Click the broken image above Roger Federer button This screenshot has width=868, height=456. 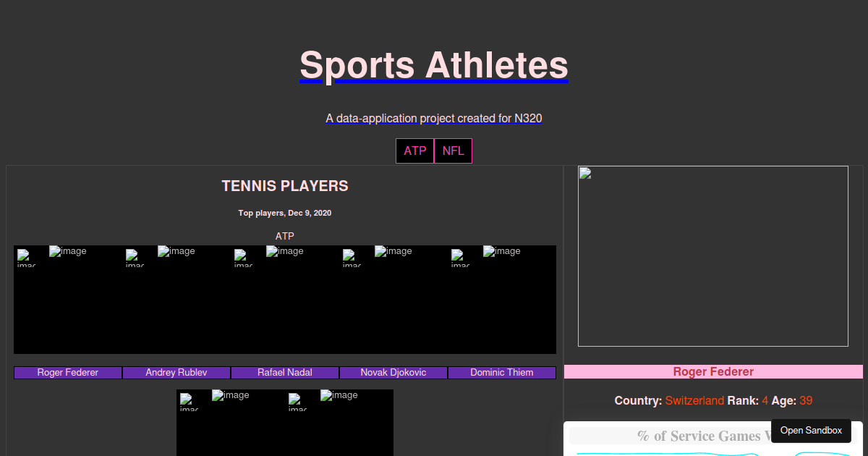tap(68, 299)
